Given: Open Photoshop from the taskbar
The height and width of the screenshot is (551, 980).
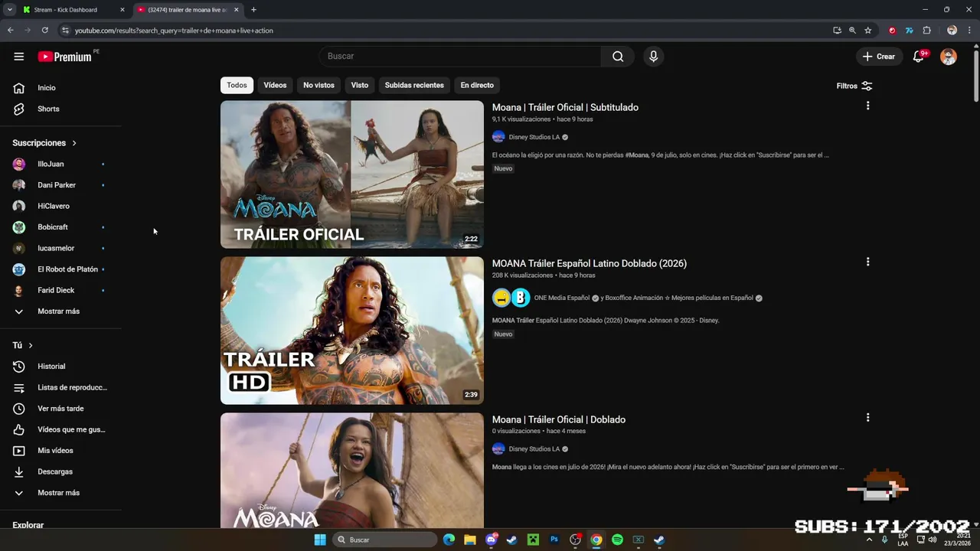Looking at the screenshot, I should click(554, 540).
